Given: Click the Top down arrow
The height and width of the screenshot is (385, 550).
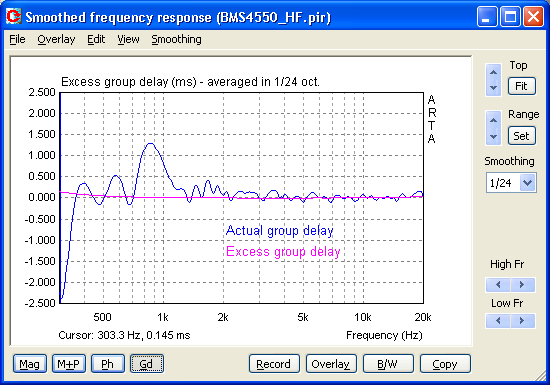Looking at the screenshot, I should coord(494,88).
